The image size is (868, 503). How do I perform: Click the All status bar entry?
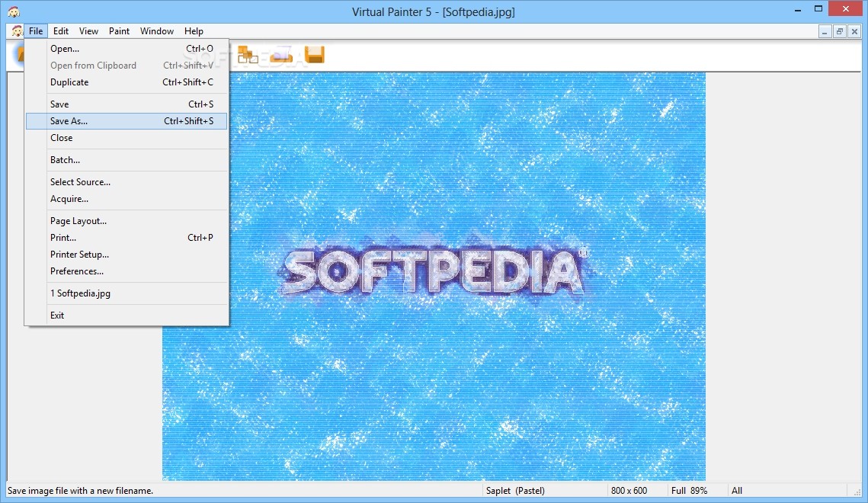pos(737,491)
